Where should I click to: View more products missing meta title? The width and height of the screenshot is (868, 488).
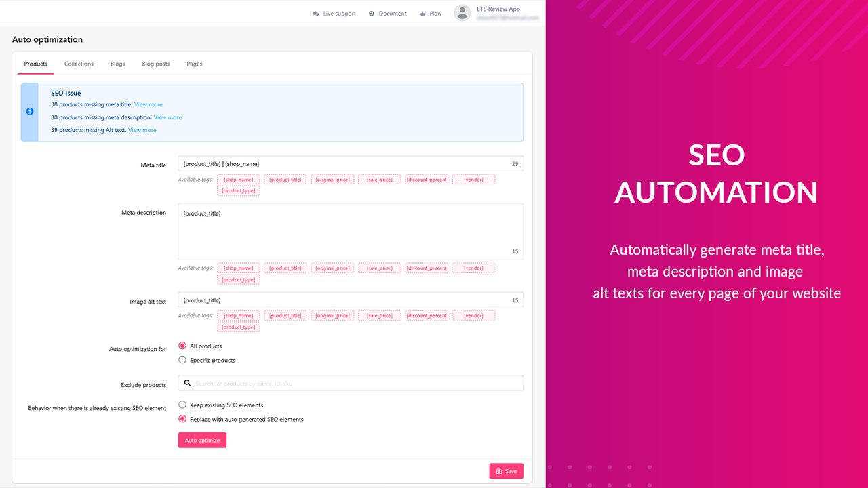(148, 104)
